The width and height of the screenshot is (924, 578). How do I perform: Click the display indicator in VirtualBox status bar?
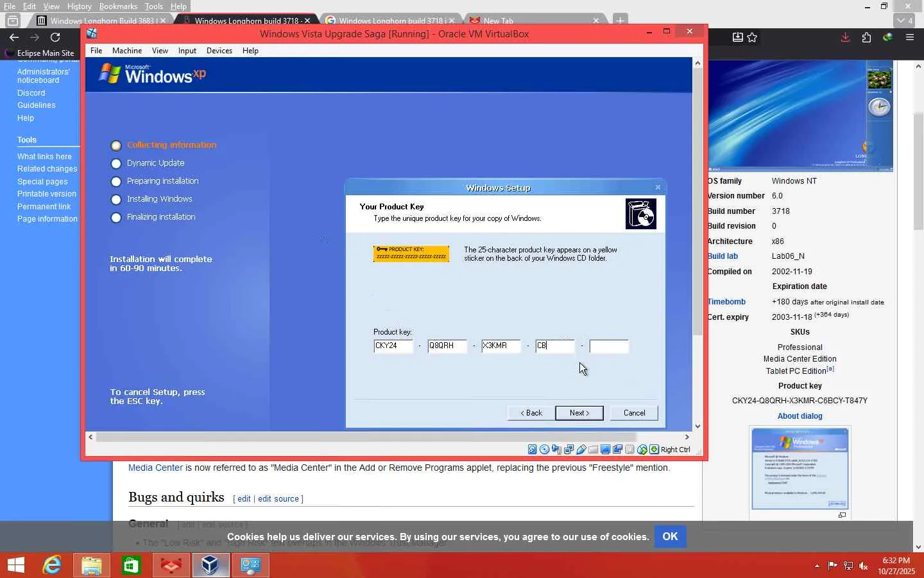[605, 450]
